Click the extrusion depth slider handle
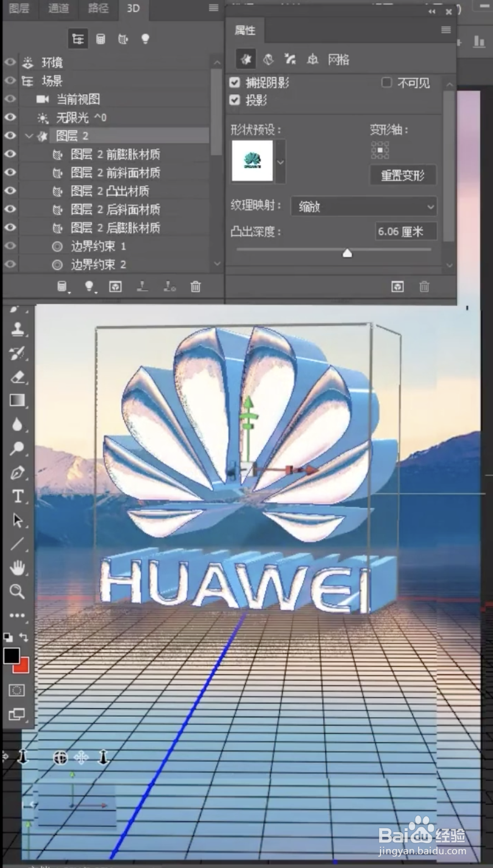This screenshot has height=868, width=493. click(347, 253)
